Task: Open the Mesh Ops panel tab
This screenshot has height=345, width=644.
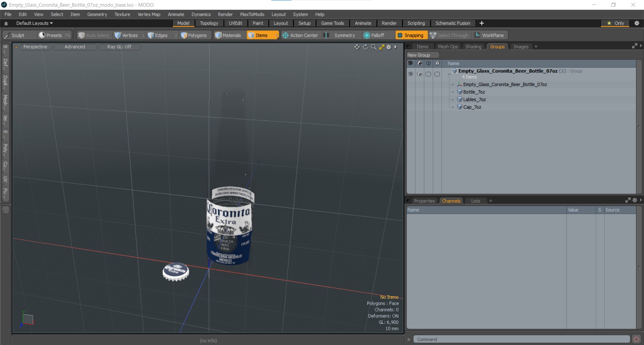Action: pos(448,47)
